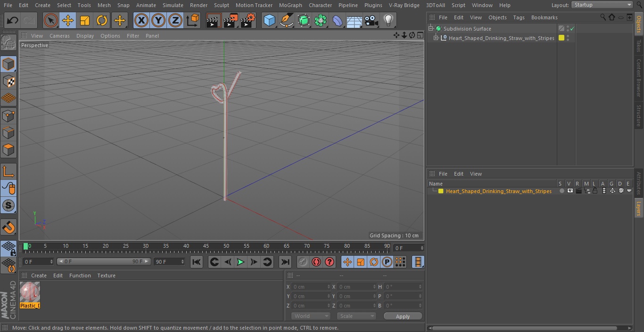Select the Rotate tool
The image size is (644, 332).
pyautogui.click(x=102, y=21)
